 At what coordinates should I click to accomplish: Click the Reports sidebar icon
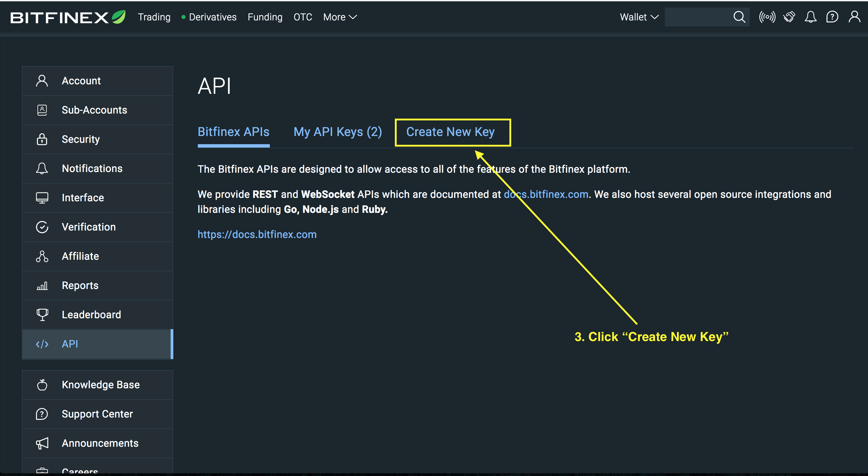tap(44, 286)
